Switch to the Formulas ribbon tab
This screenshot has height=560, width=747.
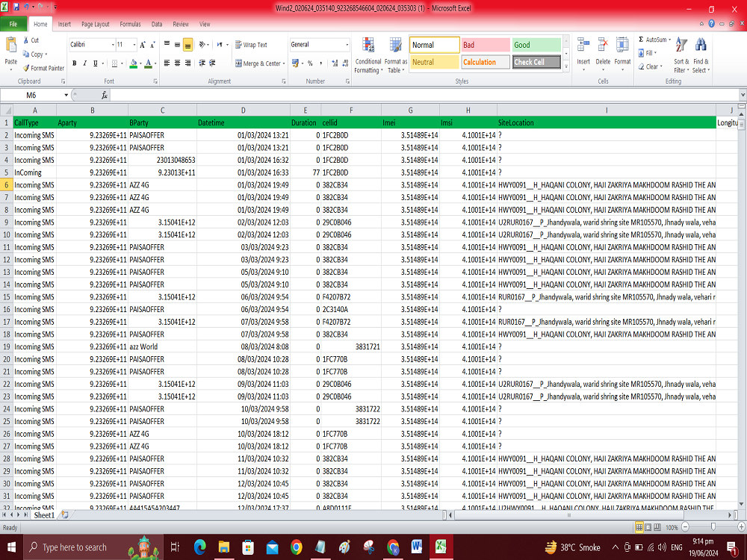coord(130,23)
